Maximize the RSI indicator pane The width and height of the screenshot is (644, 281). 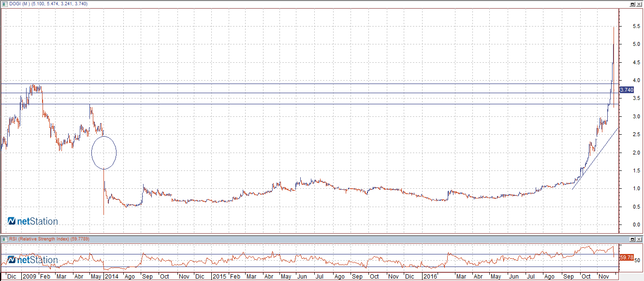point(632,239)
